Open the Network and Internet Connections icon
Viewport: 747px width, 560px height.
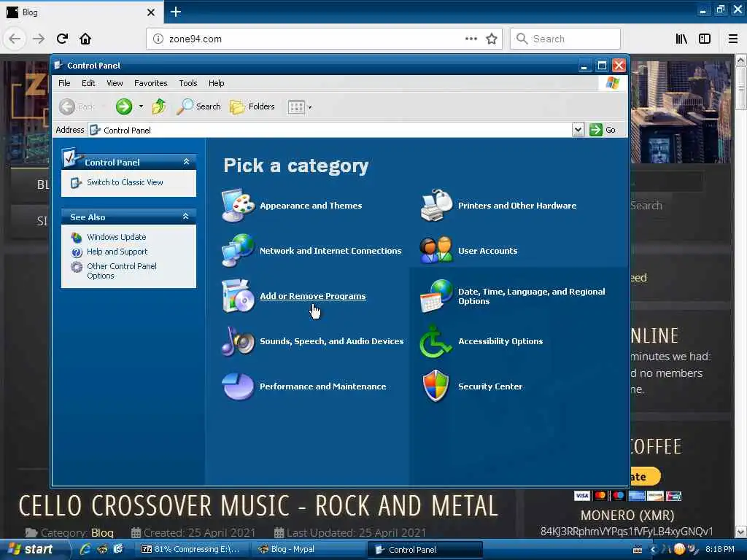tap(237, 251)
